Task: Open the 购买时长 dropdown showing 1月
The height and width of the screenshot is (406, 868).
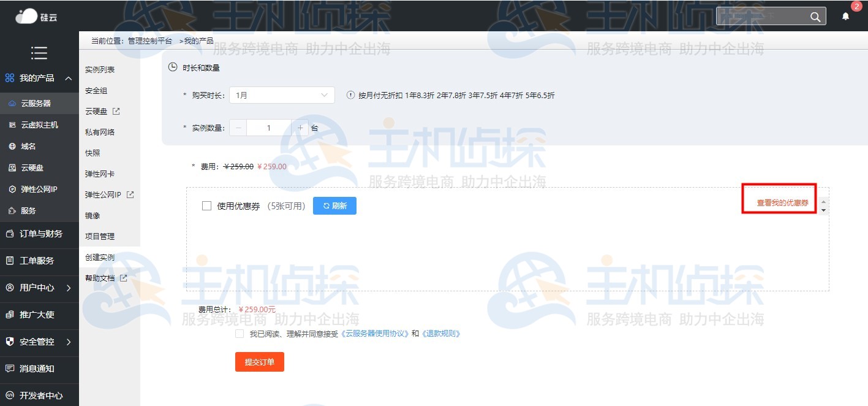Action: coord(281,95)
